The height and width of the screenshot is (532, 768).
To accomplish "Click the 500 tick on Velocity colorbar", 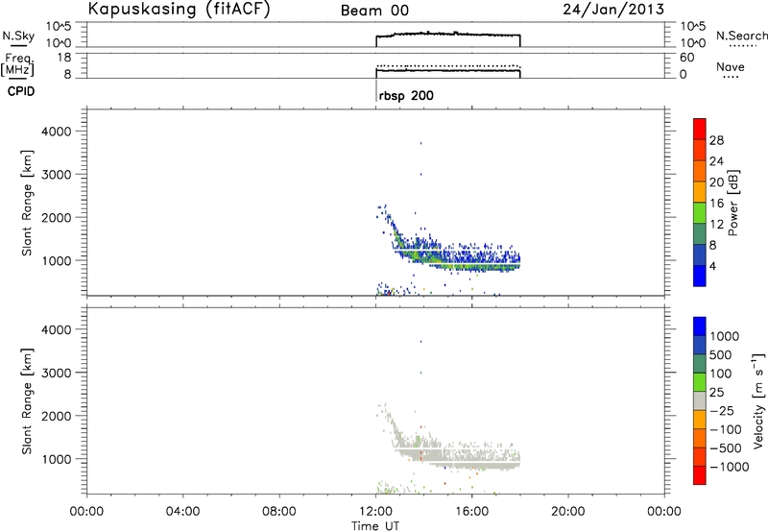I will 721,354.
